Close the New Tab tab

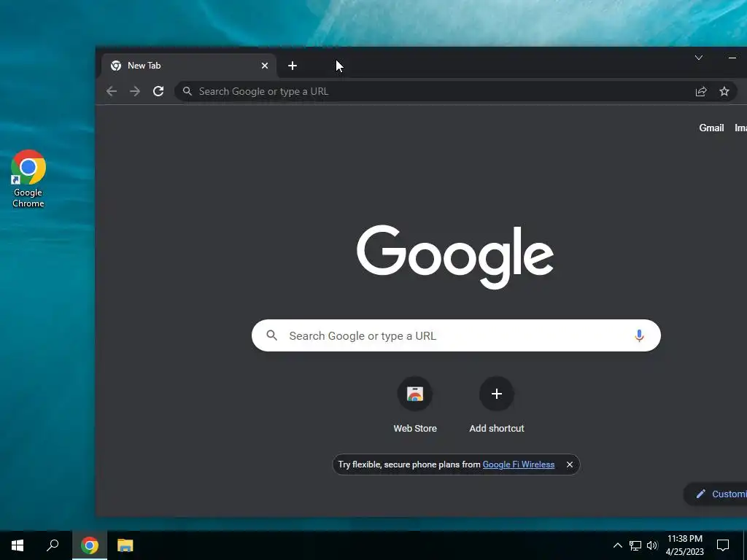[265, 66]
